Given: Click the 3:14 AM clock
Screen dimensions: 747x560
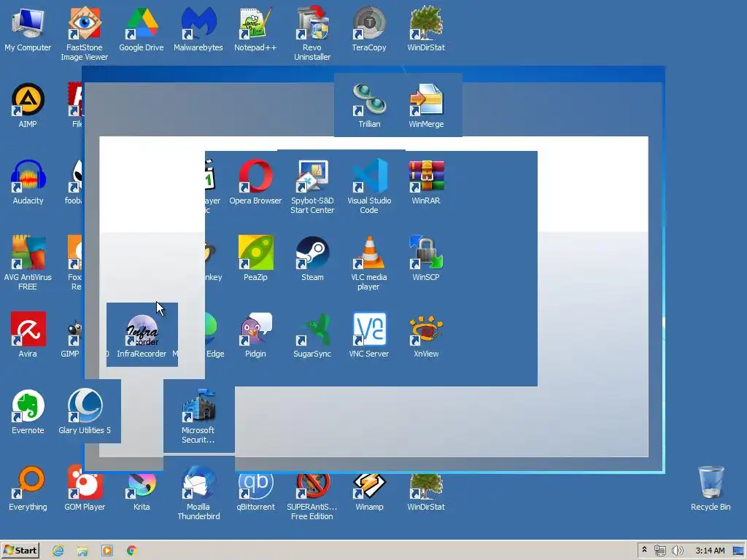Looking at the screenshot, I should tap(710, 551).
